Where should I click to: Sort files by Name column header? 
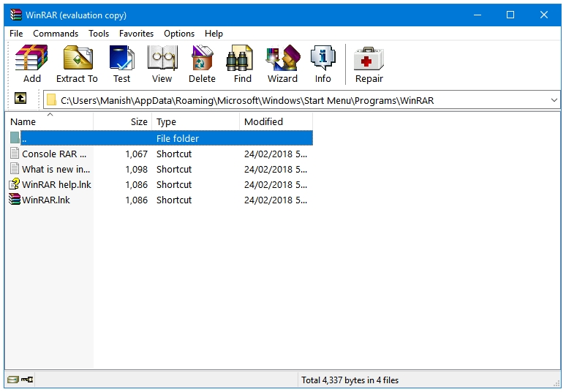tap(50, 121)
